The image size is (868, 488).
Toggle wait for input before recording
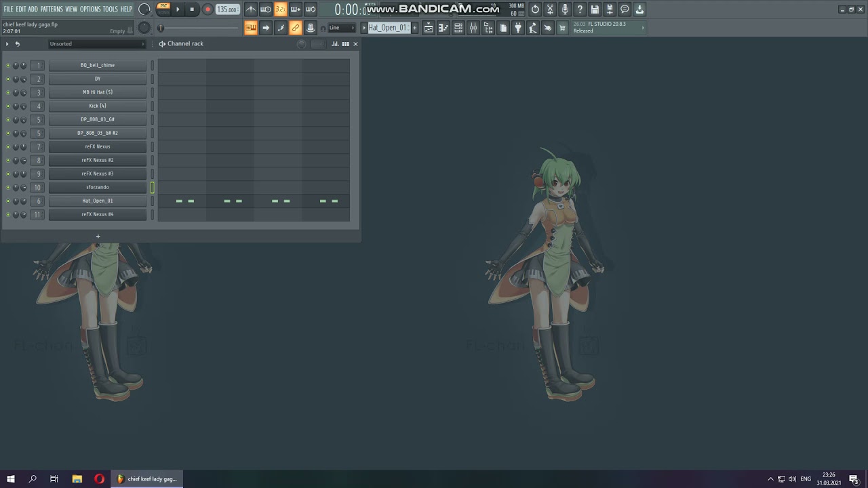pos(266,9)
